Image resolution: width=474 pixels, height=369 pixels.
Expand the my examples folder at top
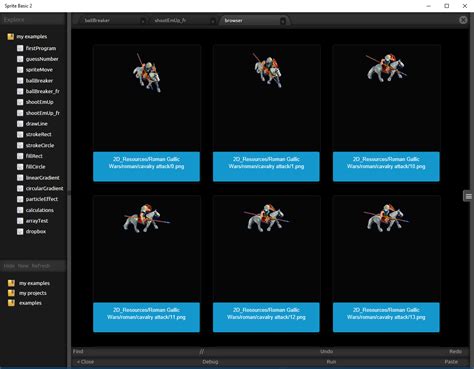tap(11, 36)
